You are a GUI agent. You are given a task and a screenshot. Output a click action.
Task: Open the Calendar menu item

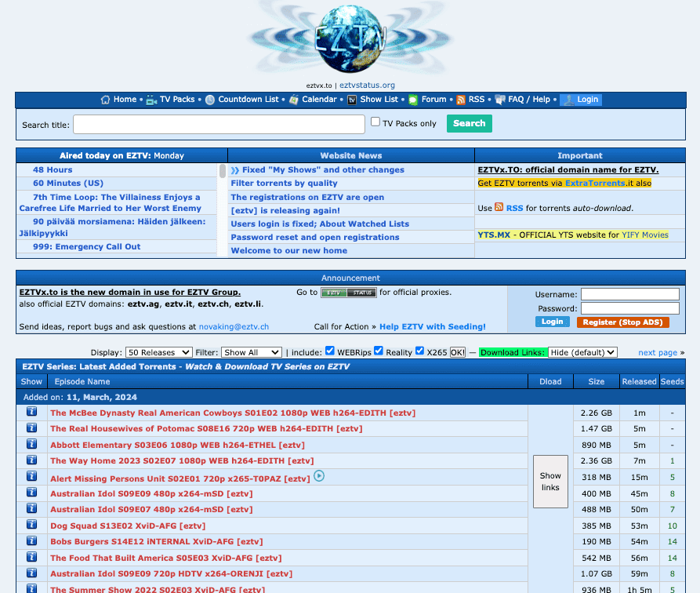point(319,99)
